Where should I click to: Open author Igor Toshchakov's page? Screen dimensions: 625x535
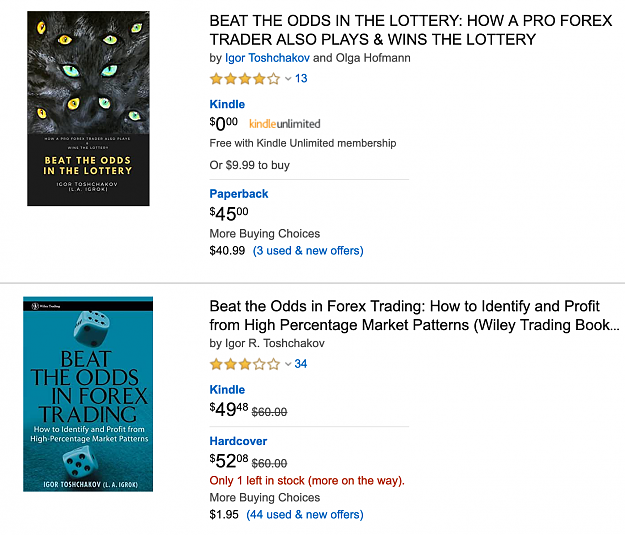(x=267, y=58)
